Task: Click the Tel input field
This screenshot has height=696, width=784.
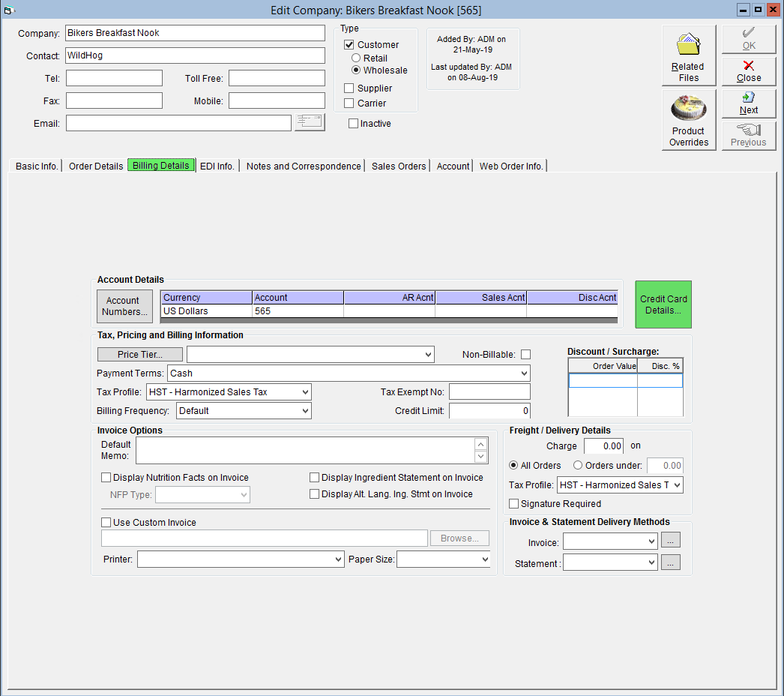Action: pyautogui.click(x=114, y=78)
